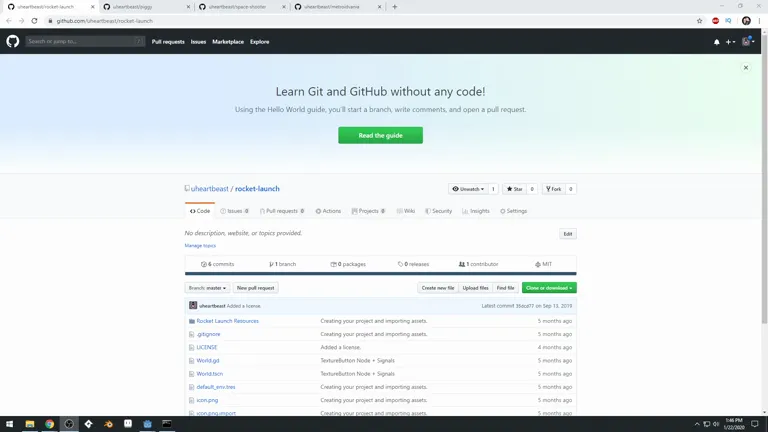Star the rocket-launch repository

pyautogui.click(x=514, y=189)
